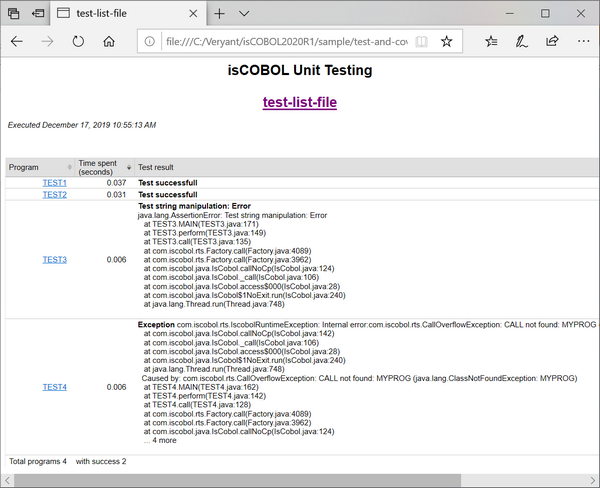Image resolution: width=600 pixels, height=488 pixels.
Task: Open the Favorites hub list
Action: tap(491, 42)
